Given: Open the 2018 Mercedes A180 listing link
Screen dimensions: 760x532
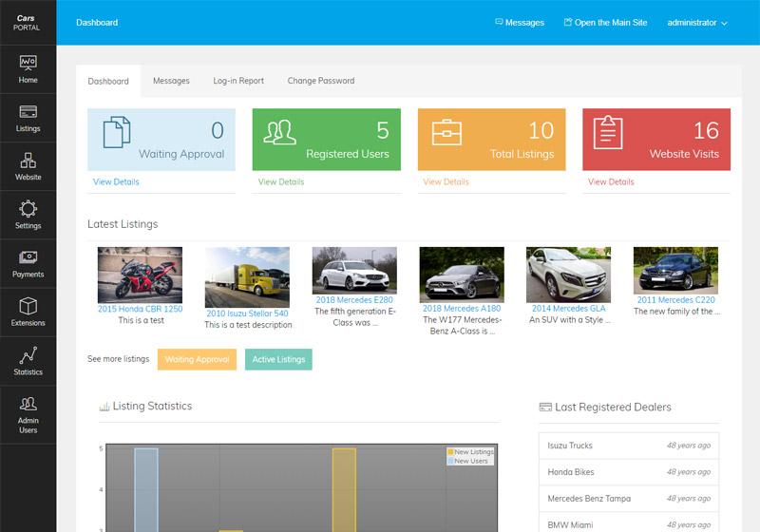Looking at the screenshot, I should pyautogui.click(x=462, y=309).
